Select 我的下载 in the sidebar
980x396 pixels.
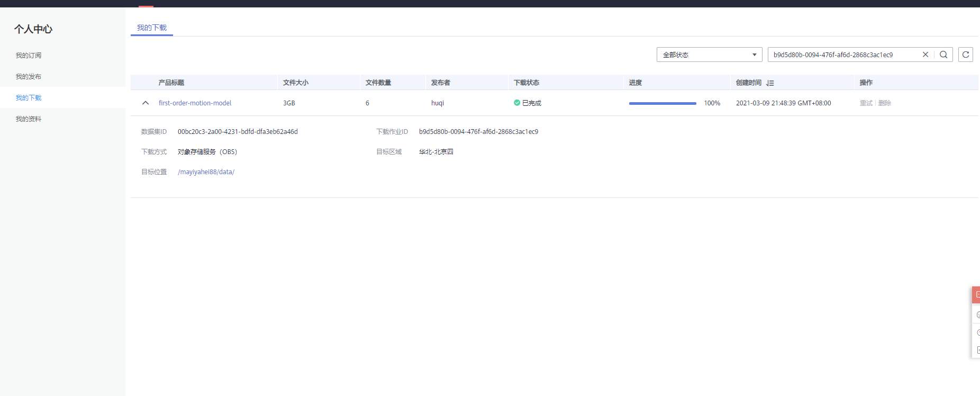tap(29, 97)
